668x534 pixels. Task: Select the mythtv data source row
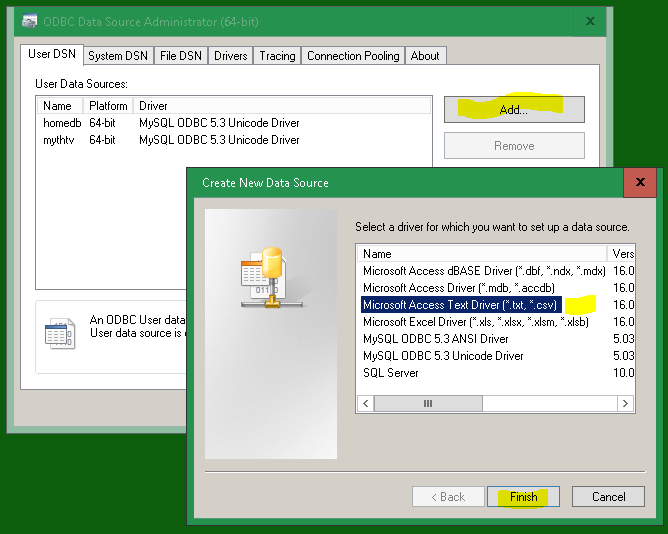tap(234, 140)
